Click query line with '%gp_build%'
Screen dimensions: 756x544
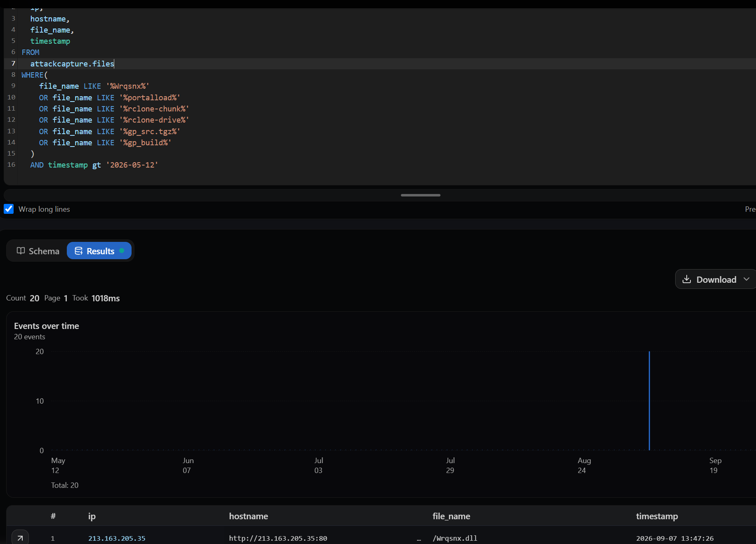[x=105, y=142]
